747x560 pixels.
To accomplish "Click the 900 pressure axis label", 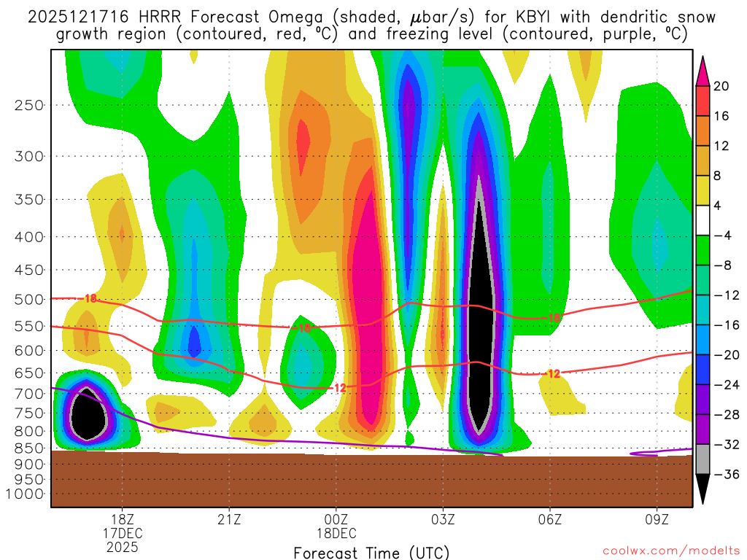I will (x=29, y=464).
